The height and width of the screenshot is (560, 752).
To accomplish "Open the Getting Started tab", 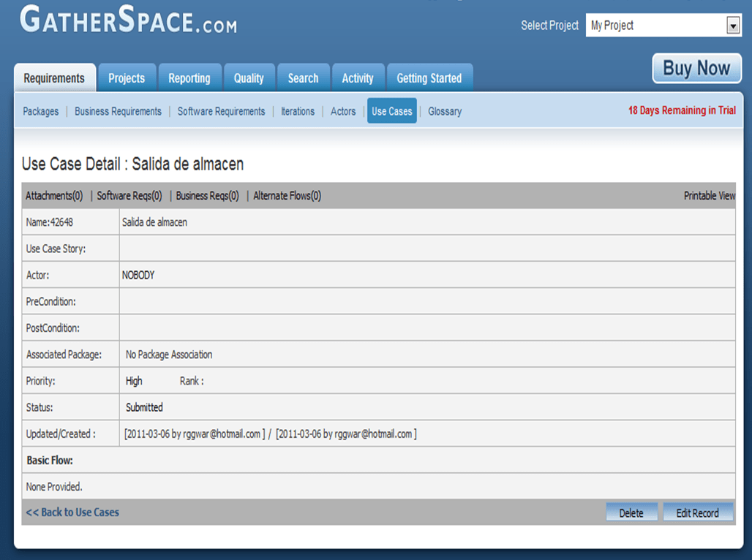I will [429, 78].
